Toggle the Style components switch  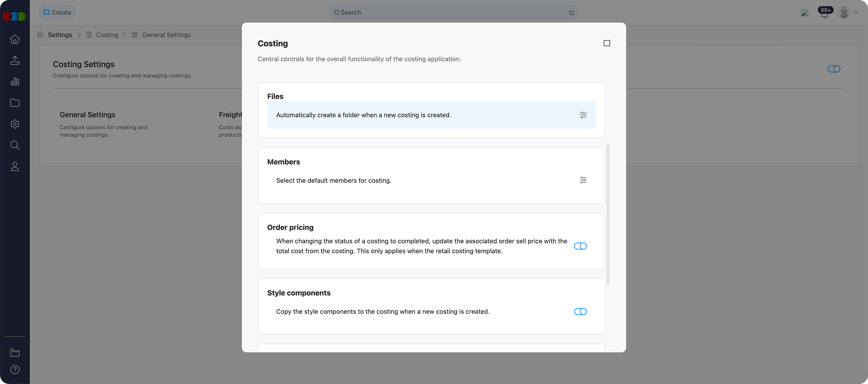(580, 312)
